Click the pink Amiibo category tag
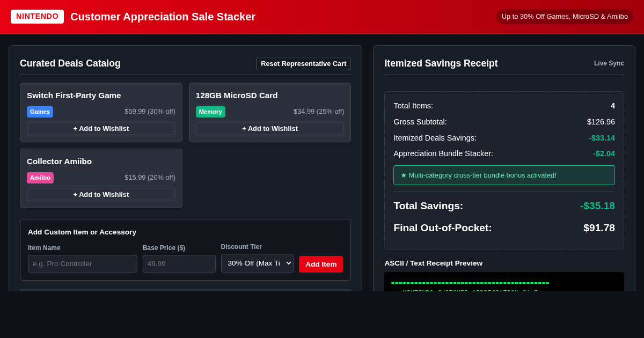The width and height of the screenshot is (644, 338). click(x=40, y=178)
